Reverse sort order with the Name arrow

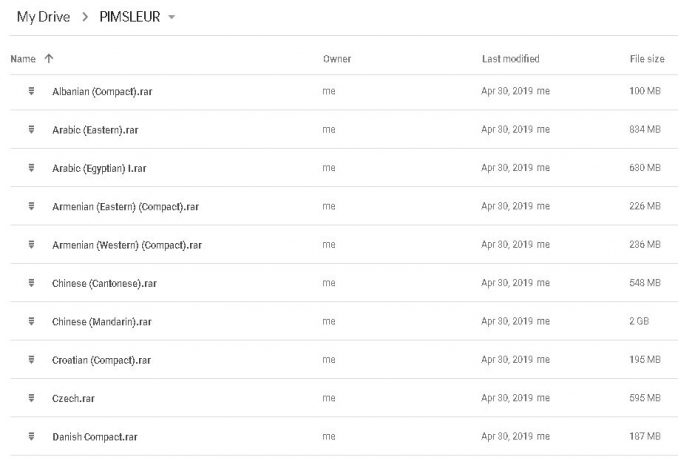pos(49,59)
